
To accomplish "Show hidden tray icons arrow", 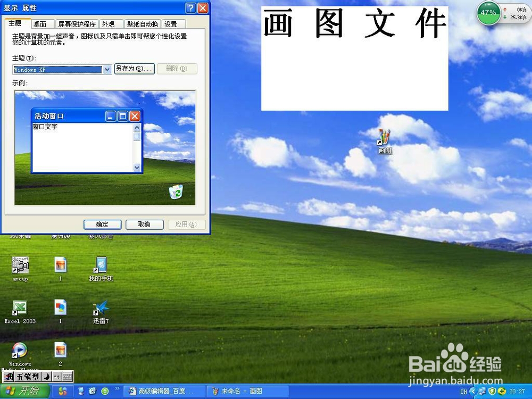I will pos(473,392).
